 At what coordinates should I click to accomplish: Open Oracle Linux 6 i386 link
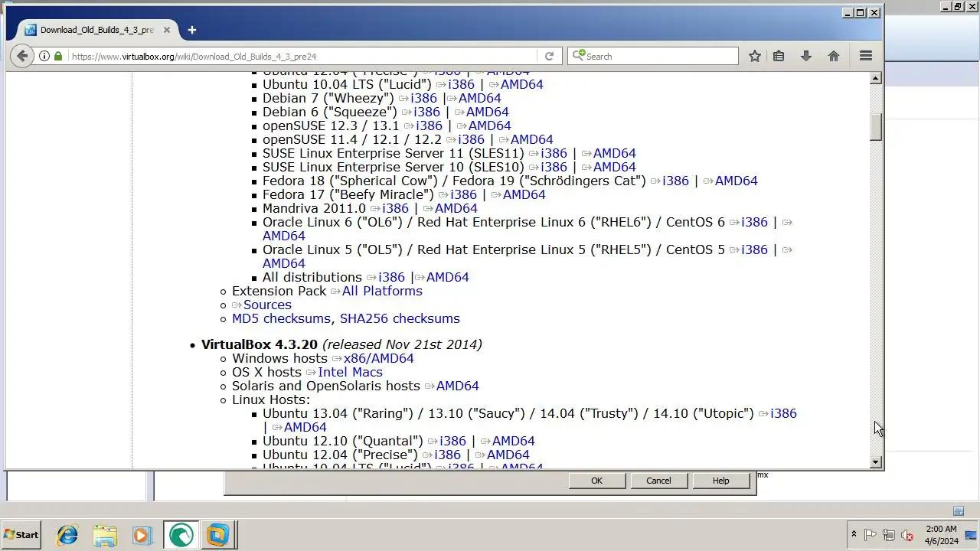pyautogui.click(x=754, y=222)
